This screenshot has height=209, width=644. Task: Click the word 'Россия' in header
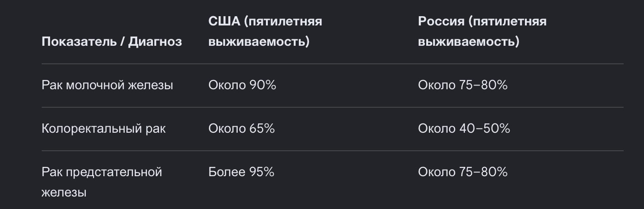[x=441, y=21]
